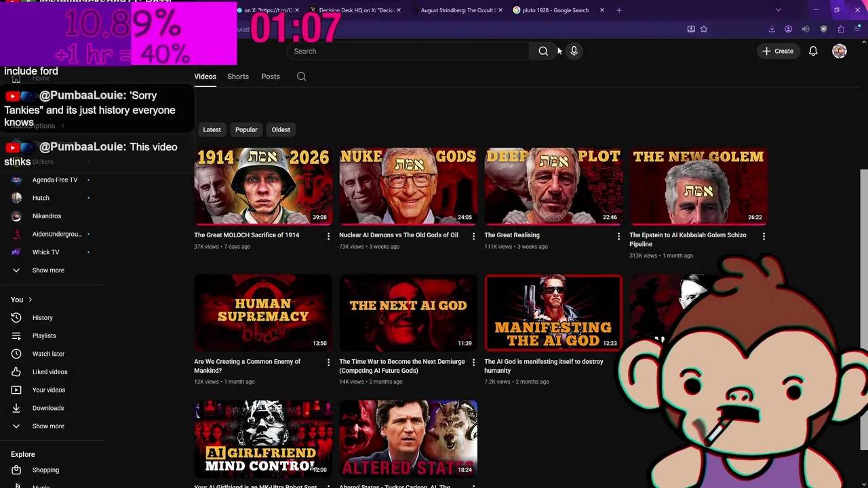Click the Liked videos thumbs-up icon
Image resolution: width=868 pixels, height=488 pixels.
[16, 371]
